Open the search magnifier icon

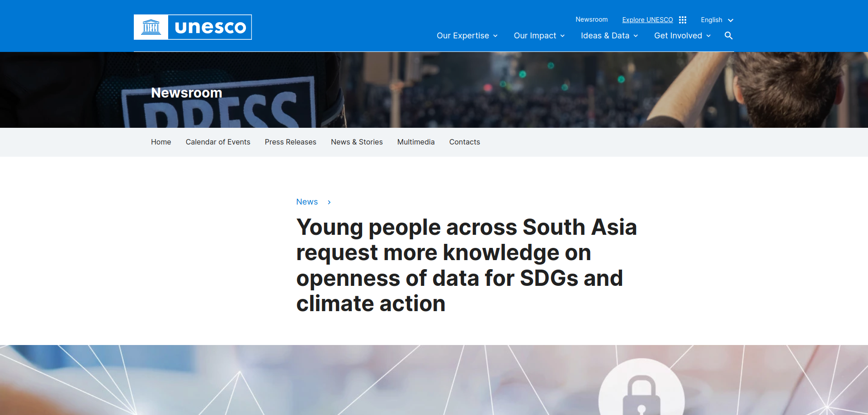(728, 36)
